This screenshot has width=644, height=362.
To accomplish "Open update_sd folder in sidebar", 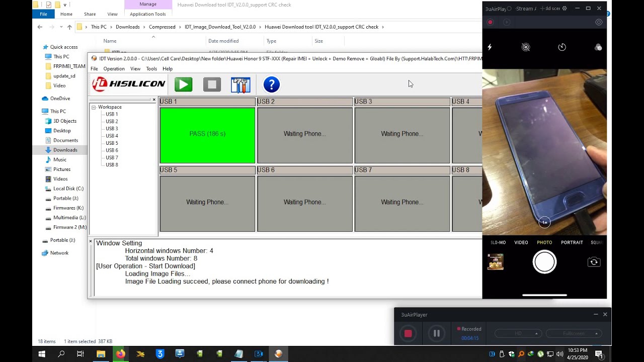I will pos(64,76).
